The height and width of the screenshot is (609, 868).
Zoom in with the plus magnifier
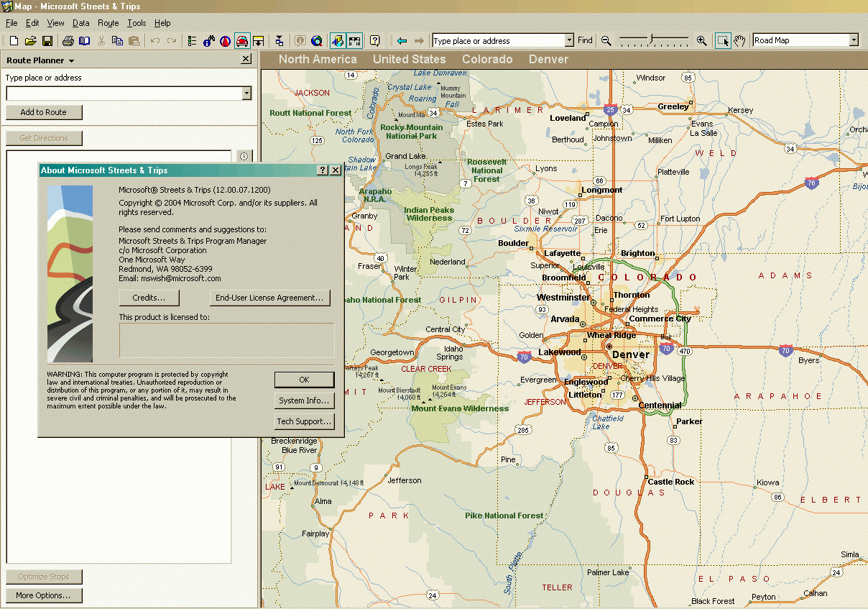click(702, 41)
